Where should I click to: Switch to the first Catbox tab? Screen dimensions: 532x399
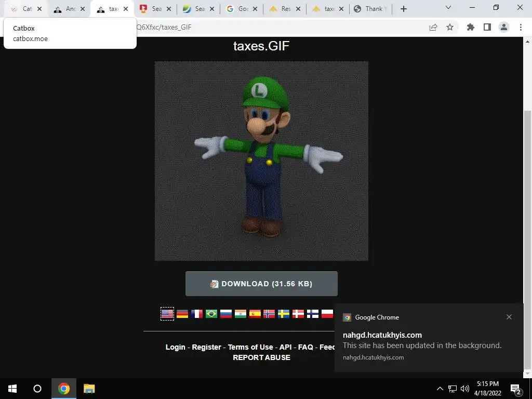pos(22,9)
